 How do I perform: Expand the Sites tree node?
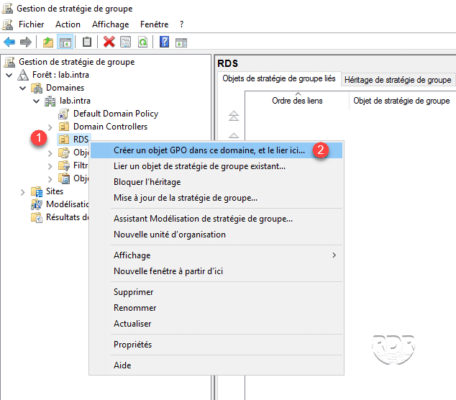point(23,192)
